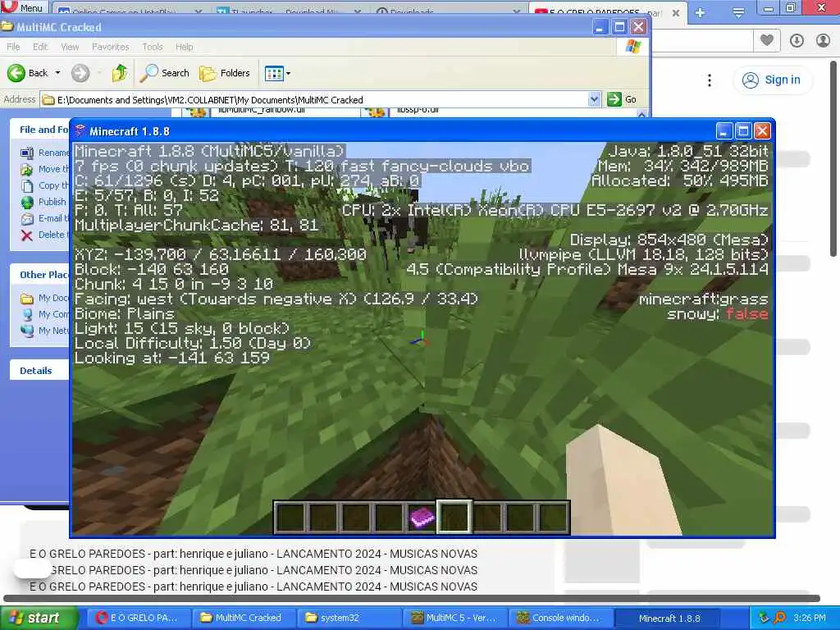Image resolution: width=840 pixels, height=630 pixels.
Task: Click the browser profile account icon
Action: point(823,40)
